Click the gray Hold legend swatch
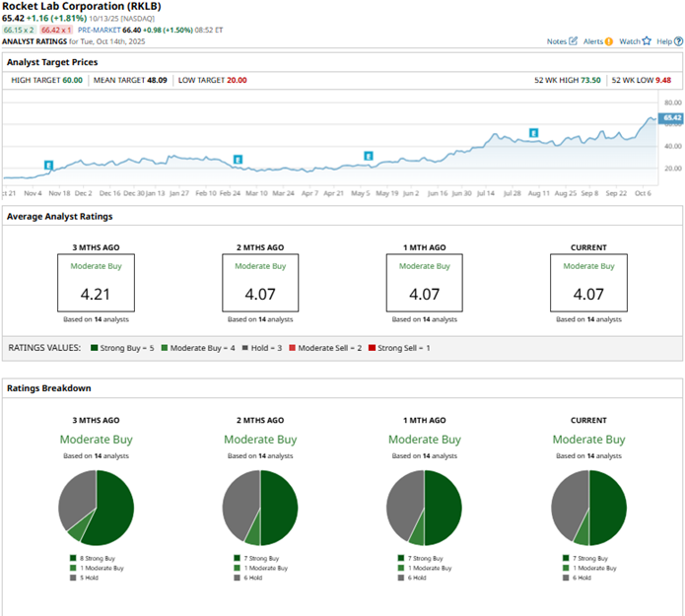 tap(245, 348)
